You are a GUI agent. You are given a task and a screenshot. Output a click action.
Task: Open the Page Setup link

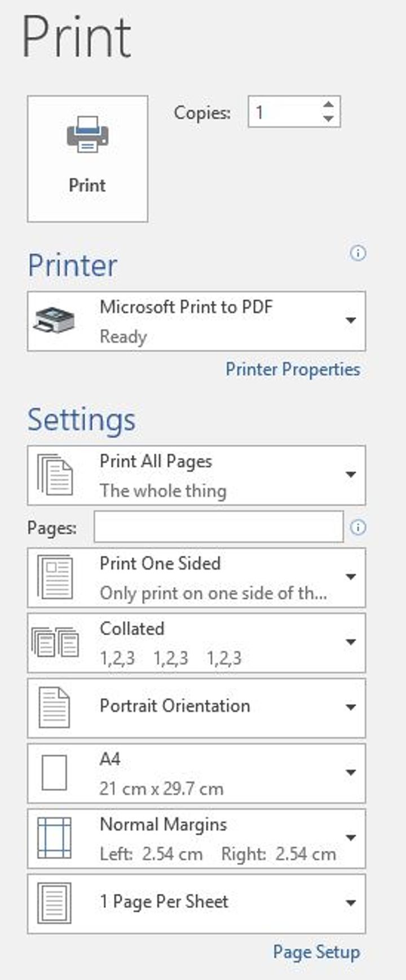tap(316, 952)
